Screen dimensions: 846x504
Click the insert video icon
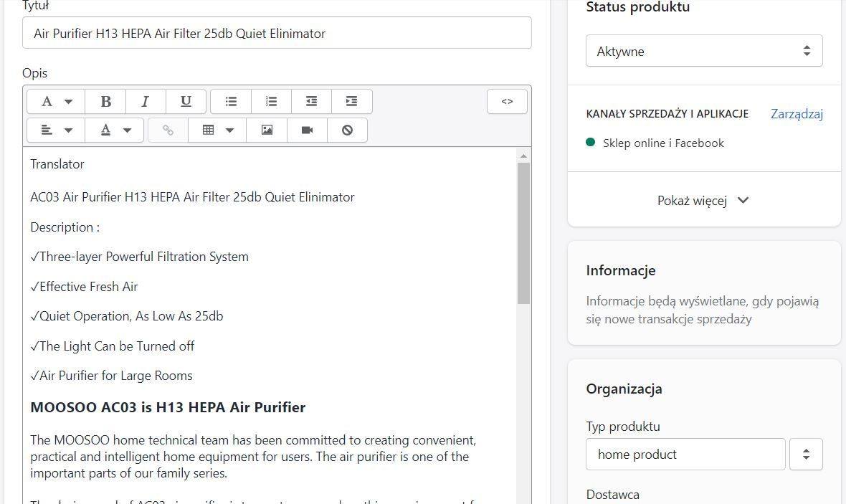click(x=307, y=130)
